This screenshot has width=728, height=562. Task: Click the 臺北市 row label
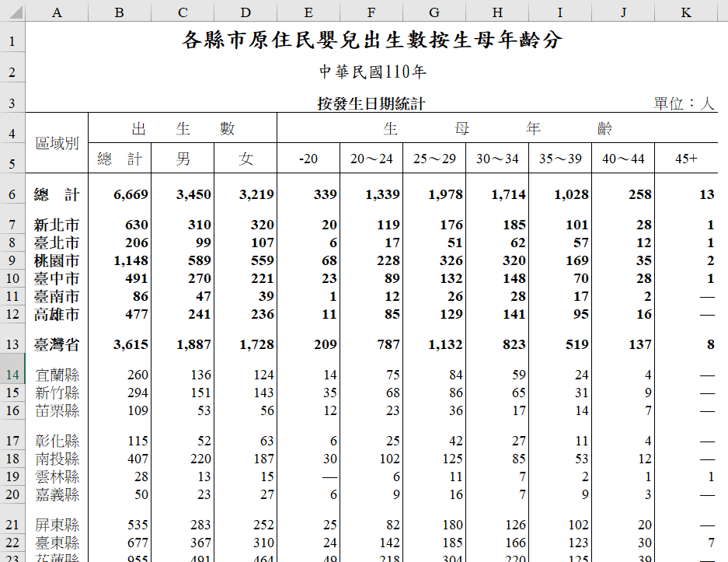(57, 243)
